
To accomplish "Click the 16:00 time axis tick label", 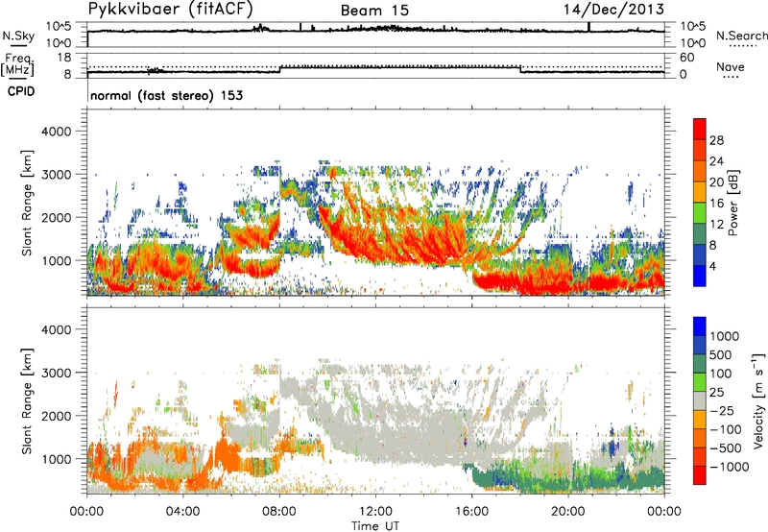I will (x=471, y=512).
